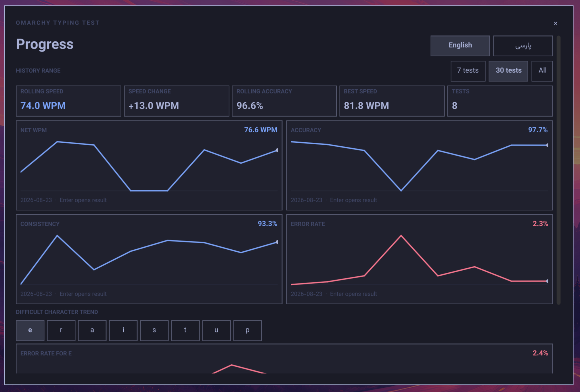Click the Rolling Accuracy 96.6% value
Viewport: 580px width, 392px height.
250,106
